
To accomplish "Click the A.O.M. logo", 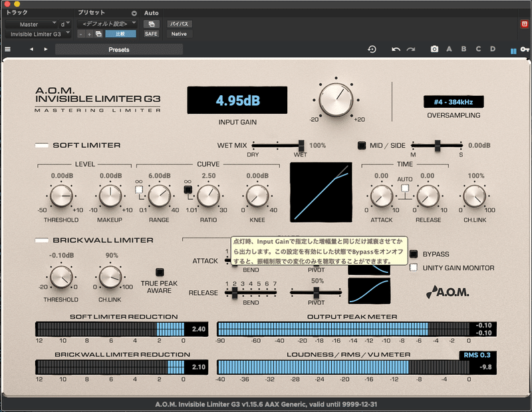I will pos(448,292).
